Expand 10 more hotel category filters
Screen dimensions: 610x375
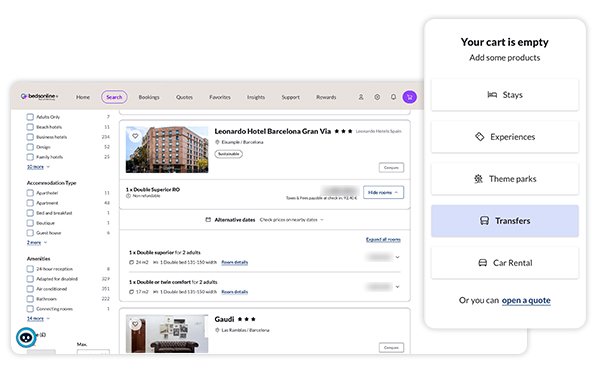[38, 167]
